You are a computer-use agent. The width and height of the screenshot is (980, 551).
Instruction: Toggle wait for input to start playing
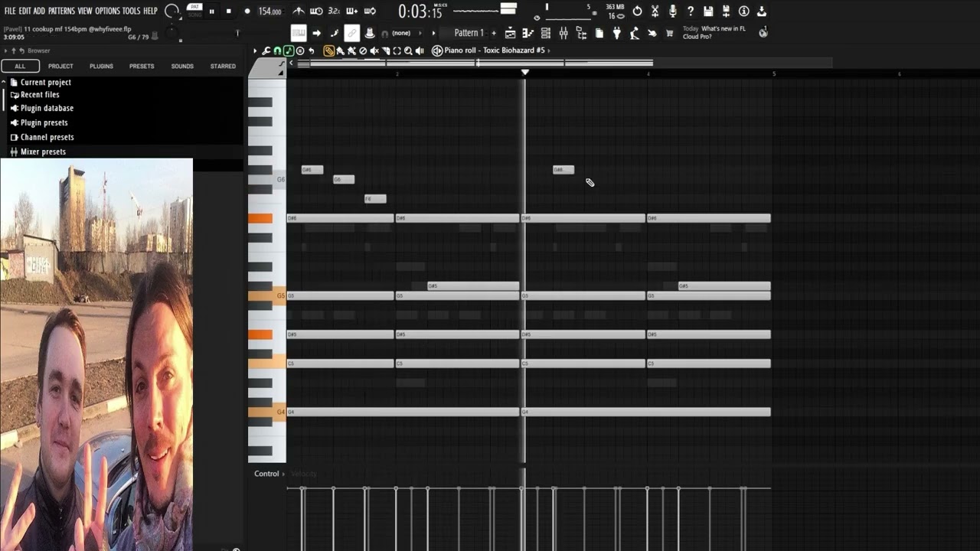(316, 11)
